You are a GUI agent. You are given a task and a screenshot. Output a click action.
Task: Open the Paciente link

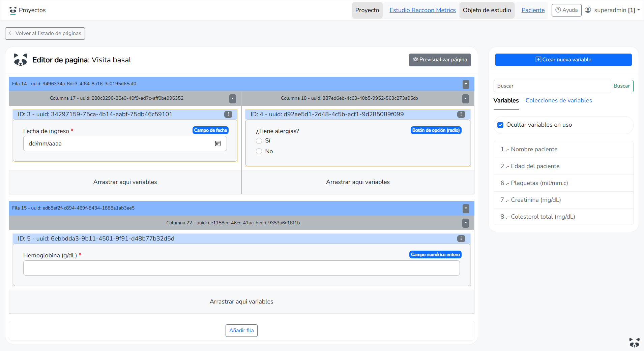coord(533,10)
